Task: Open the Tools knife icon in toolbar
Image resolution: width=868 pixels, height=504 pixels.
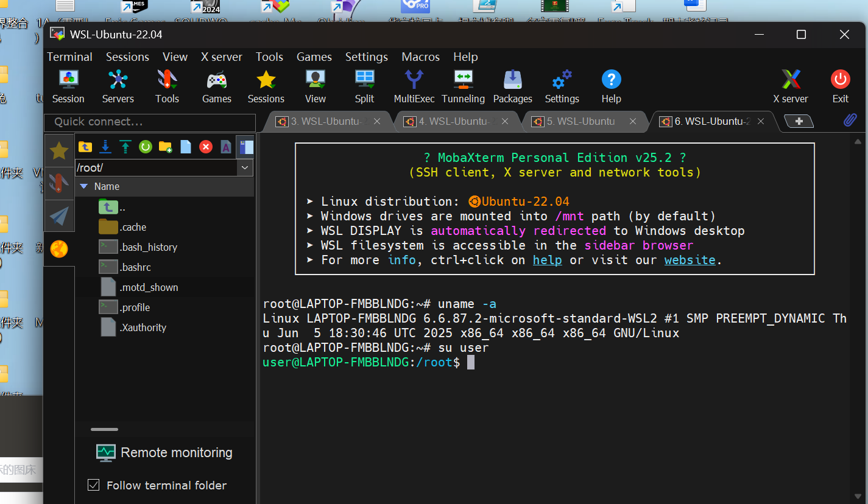Action: [x=167, y=87]
